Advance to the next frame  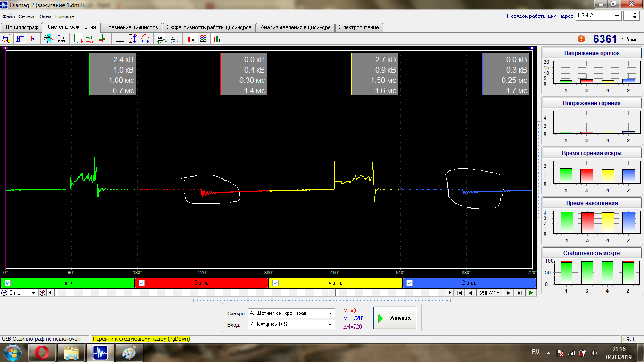(x=508, y=293)
